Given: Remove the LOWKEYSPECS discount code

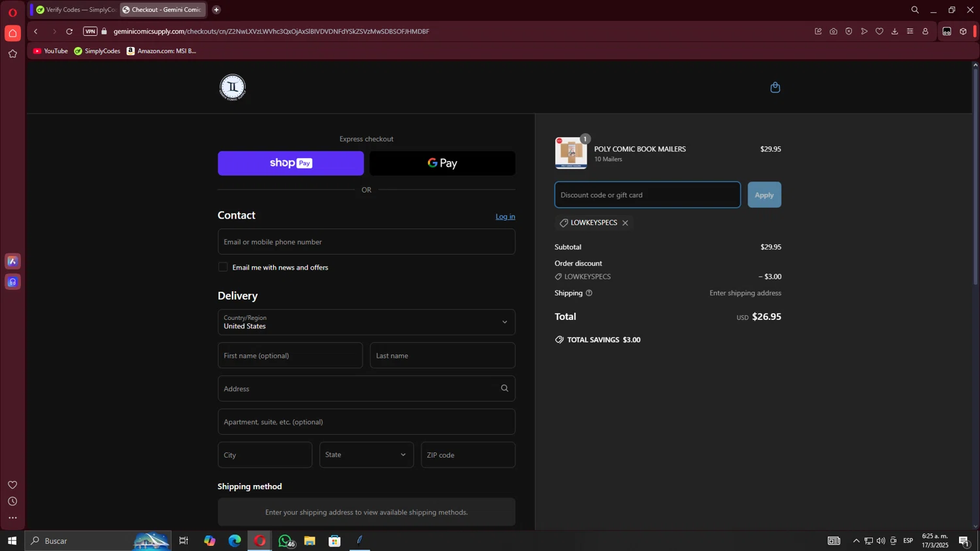Looking at the screenshot, I should pos(625,223).
